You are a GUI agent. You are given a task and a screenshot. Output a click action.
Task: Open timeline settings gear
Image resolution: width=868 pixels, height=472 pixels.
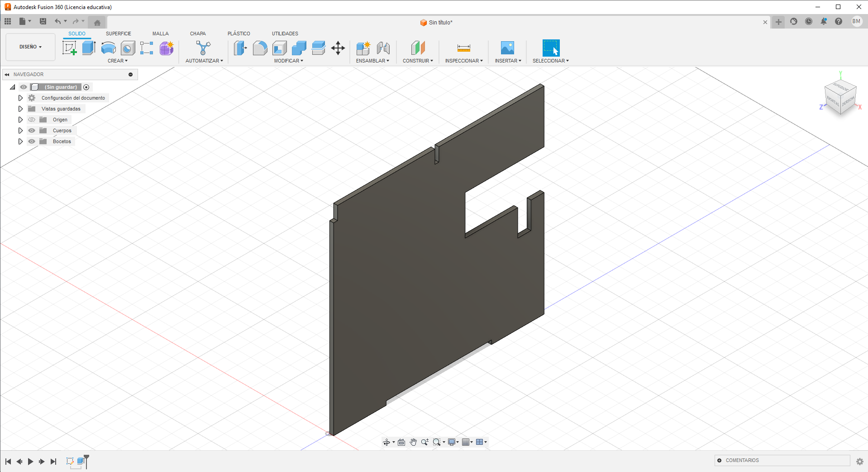tap(860, 462)
